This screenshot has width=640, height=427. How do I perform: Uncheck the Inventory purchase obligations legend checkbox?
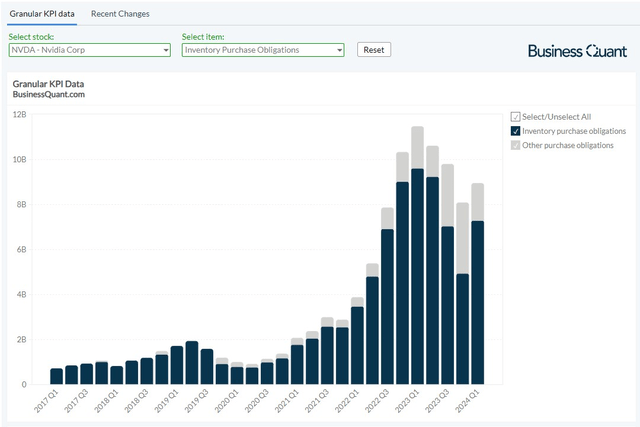(516, 131)
